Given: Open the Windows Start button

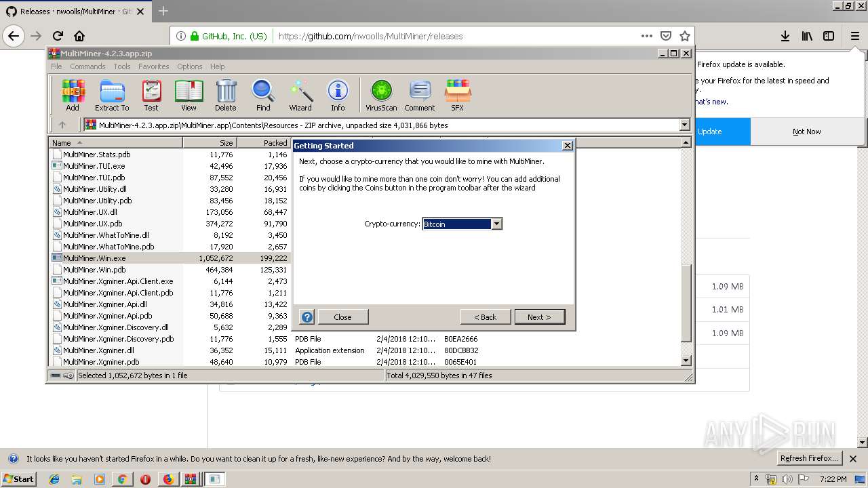Looking at the screenshot, I should (x=18, y=479).
